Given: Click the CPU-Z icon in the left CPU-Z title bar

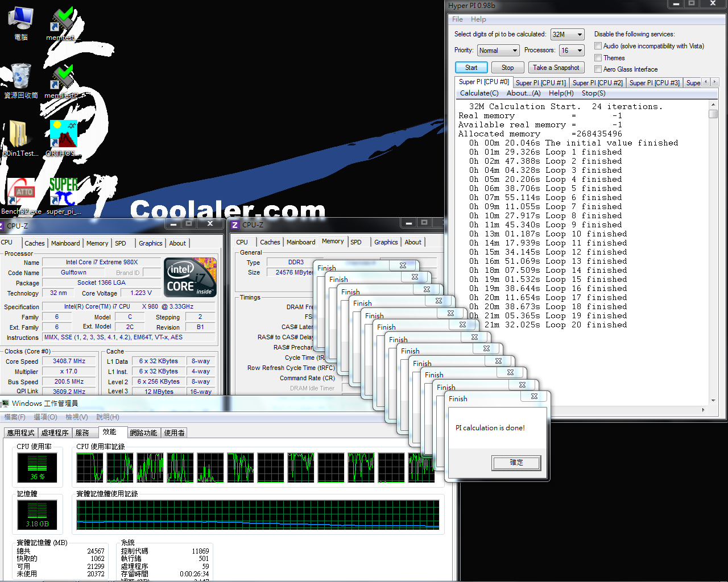Looking at the screenshot, I should (2, 226).
